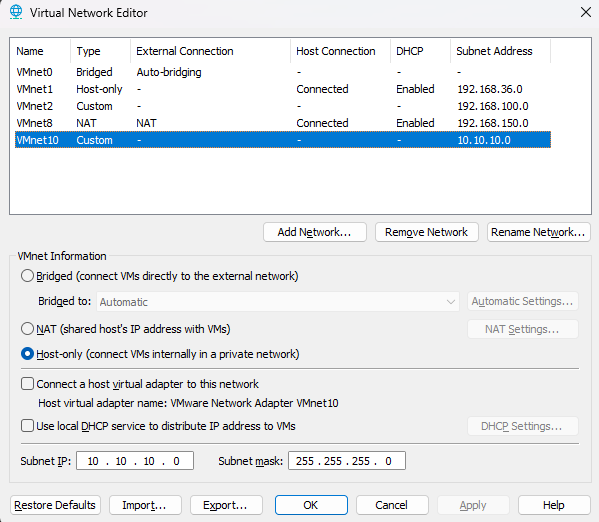Sort by Type column header
Viewport: 599px width, 522px height.
point(100,51)
